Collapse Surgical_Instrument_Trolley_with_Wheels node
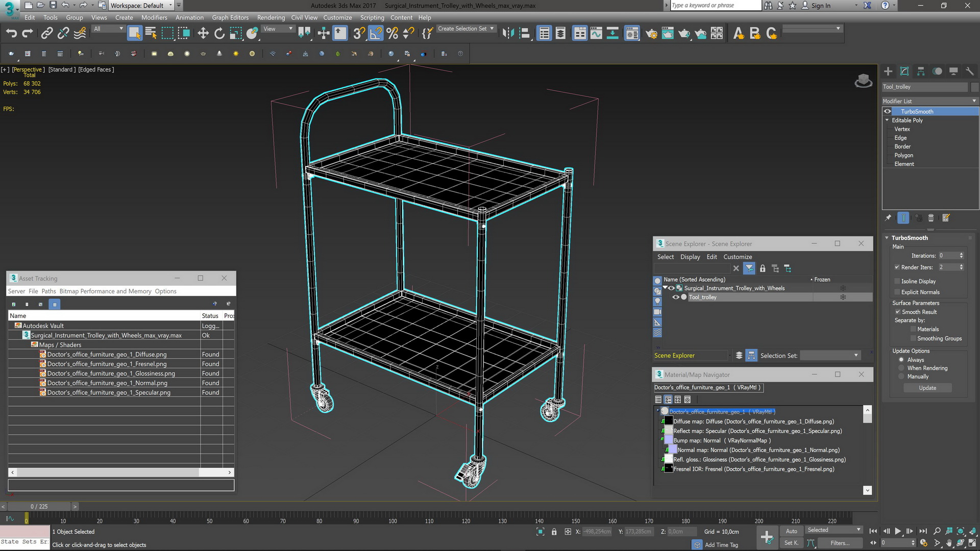The width and height of the screenshot is (980, 551). 665,288
